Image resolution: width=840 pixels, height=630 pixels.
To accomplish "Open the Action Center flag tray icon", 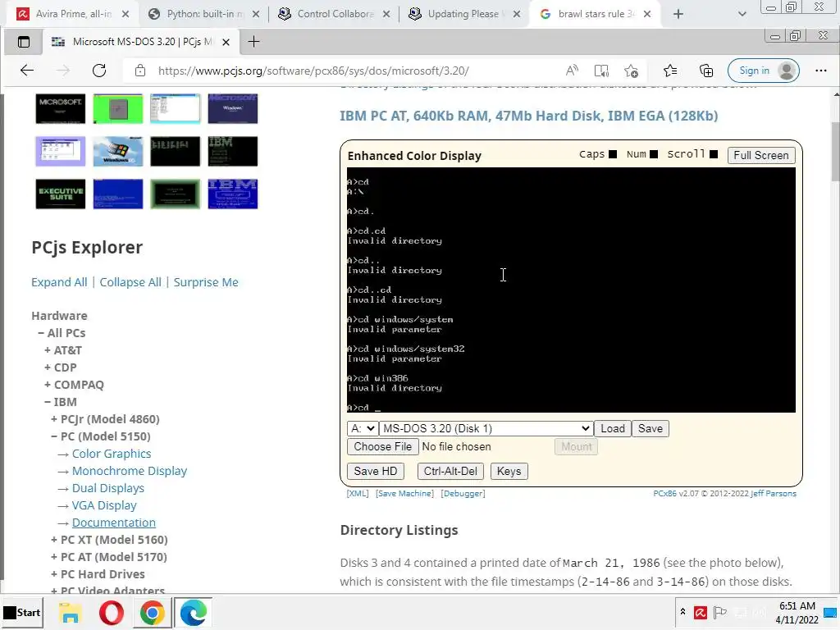I will coord(720,612).
